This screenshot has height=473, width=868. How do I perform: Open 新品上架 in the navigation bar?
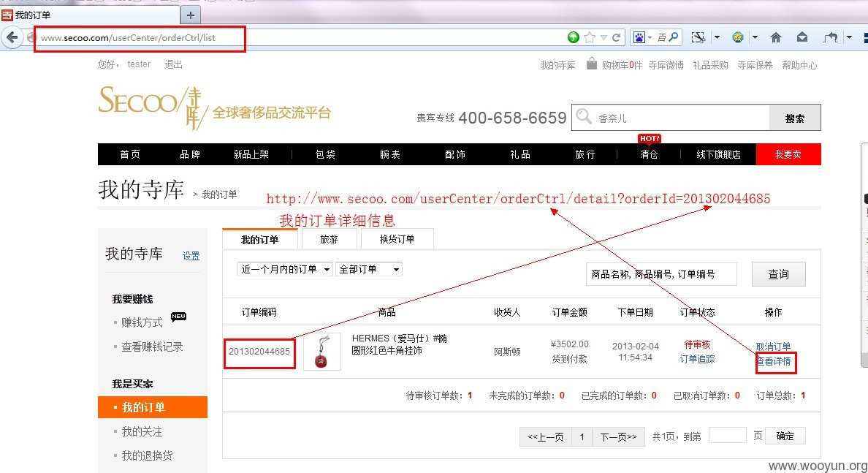(251, 154)
